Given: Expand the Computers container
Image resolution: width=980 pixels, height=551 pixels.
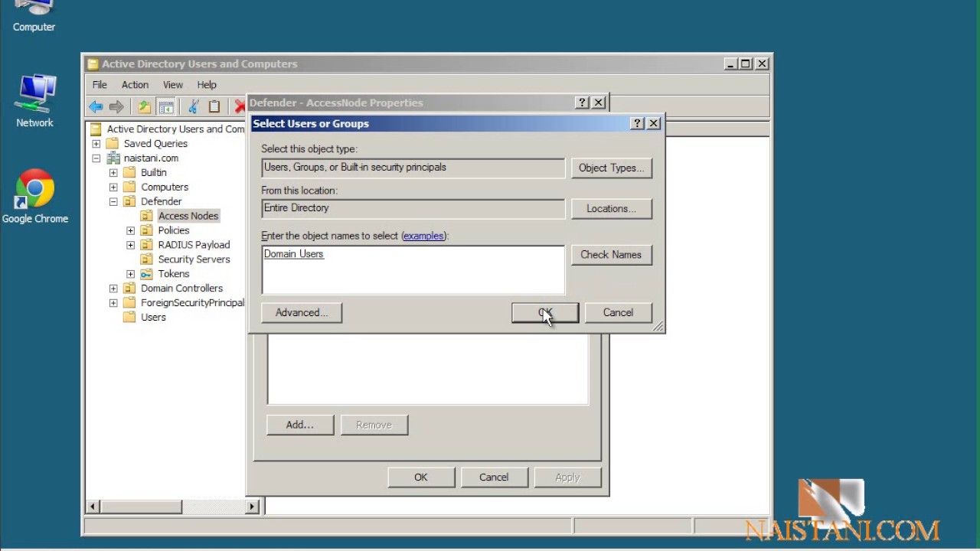Looking at the screenshot, I should tap(113, 187).
